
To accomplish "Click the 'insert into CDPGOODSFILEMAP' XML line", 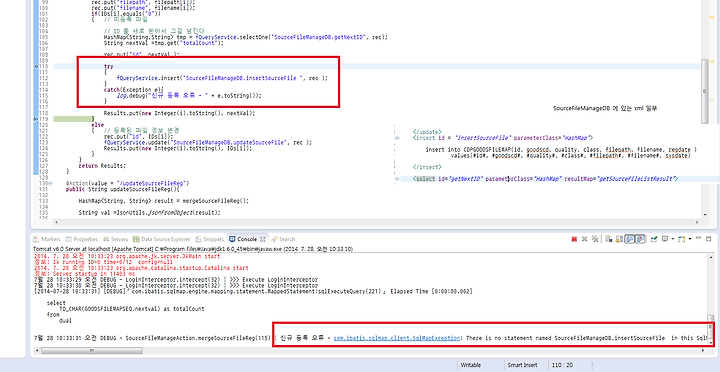I will (562, 149).
